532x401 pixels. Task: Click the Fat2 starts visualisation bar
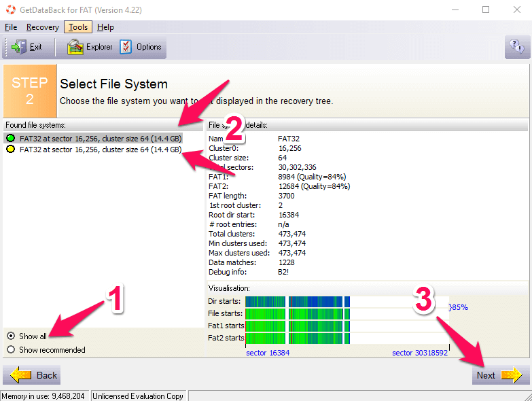tap(347, 338)
